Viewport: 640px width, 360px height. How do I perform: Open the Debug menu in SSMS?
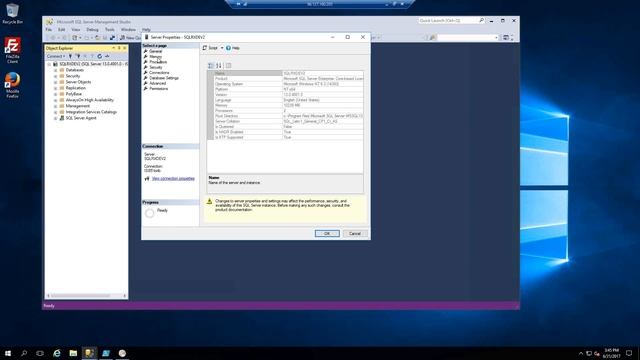pos(92,30)
